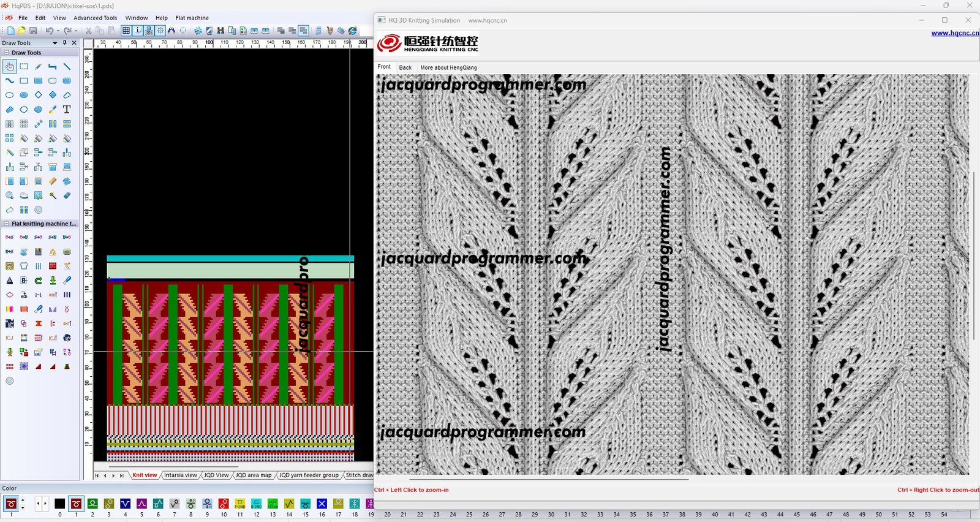This screenshot has height=522, width=980.
Task: Open the undo history dropdown arrow
Action: coord(58,31)
